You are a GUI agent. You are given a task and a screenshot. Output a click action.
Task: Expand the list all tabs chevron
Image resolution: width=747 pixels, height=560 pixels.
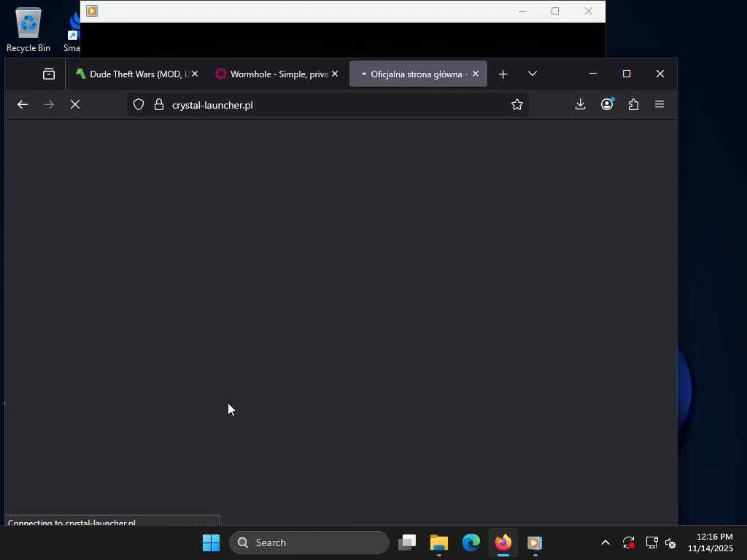tap(533, 74)
